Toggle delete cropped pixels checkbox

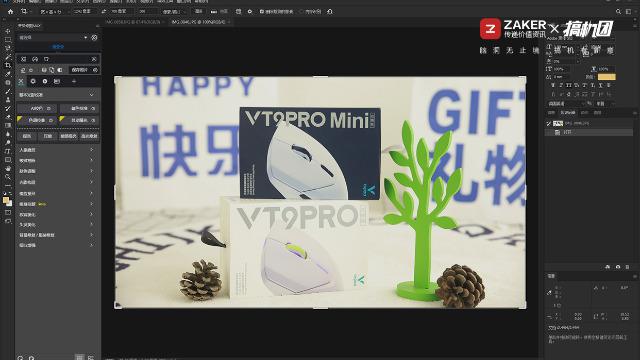pyautogui.click(x=262, y=11)
